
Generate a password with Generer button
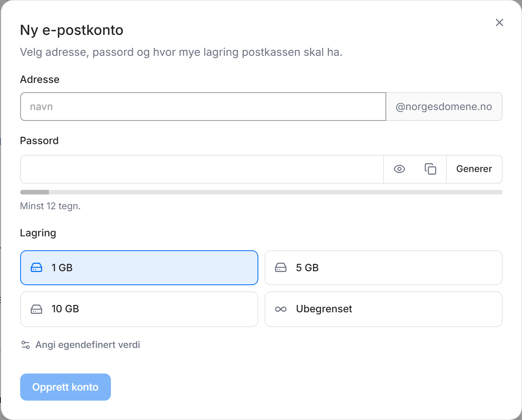474,169
